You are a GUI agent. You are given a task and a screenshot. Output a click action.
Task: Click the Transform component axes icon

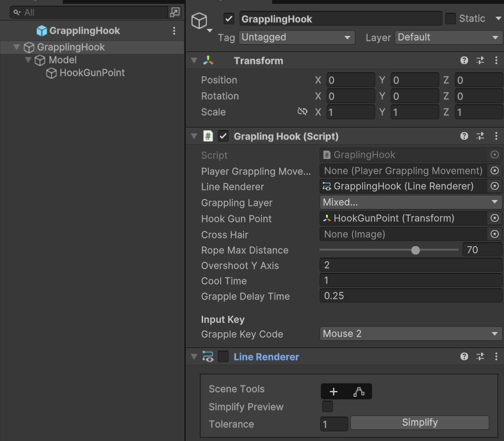point(208,60)
